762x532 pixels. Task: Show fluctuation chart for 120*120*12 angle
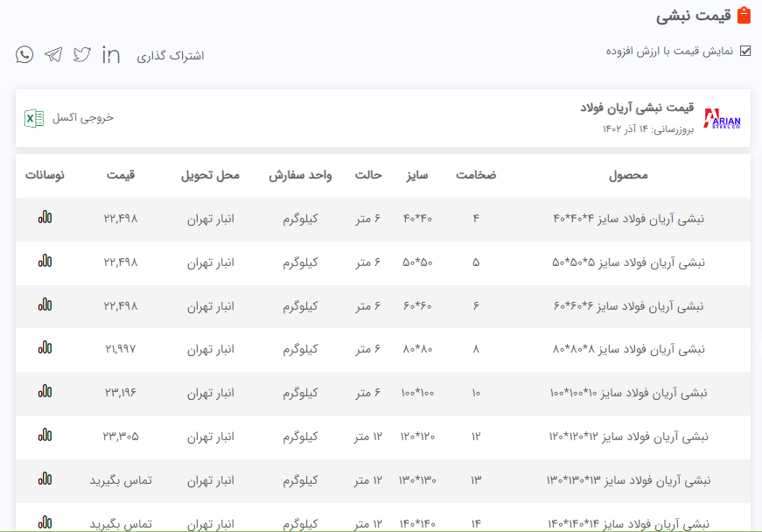click(45, 435)
